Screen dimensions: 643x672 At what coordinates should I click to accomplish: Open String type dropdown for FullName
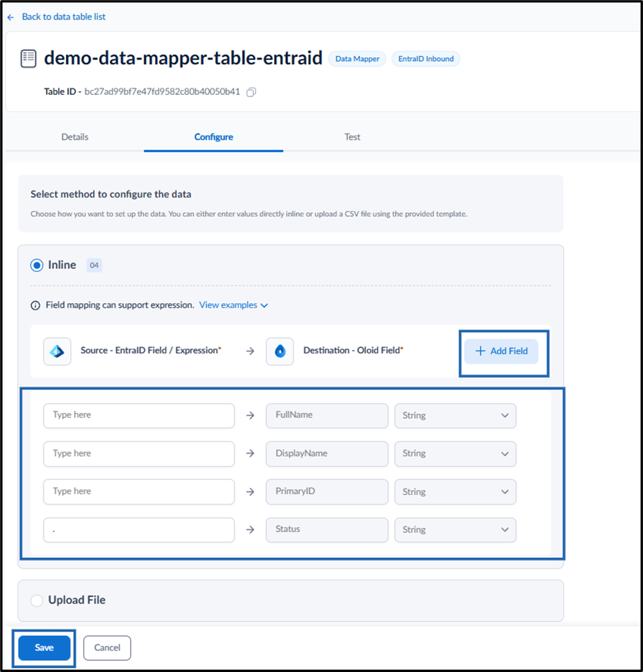[x=455, y=415]
